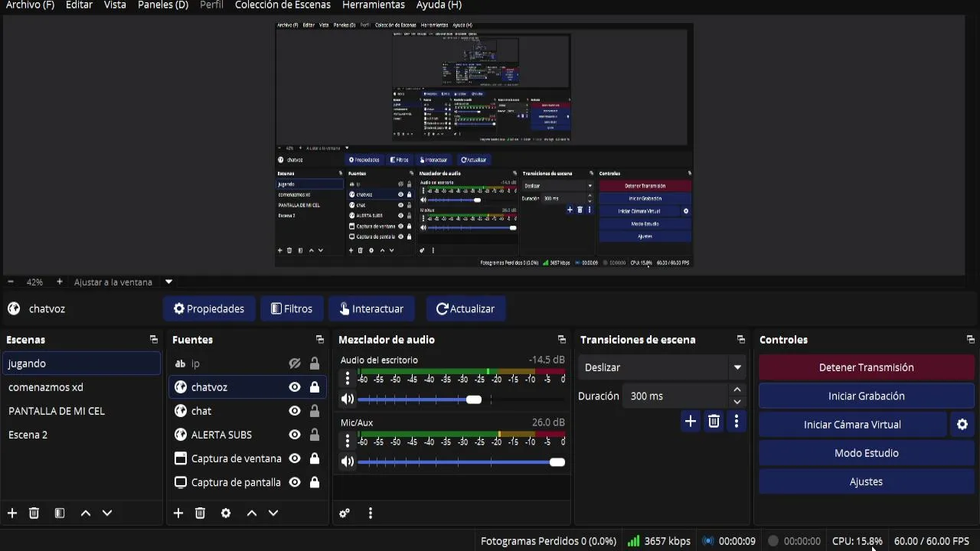The image size is (980, 551).
Task: Open the Archivo menu
Action: 30,5
